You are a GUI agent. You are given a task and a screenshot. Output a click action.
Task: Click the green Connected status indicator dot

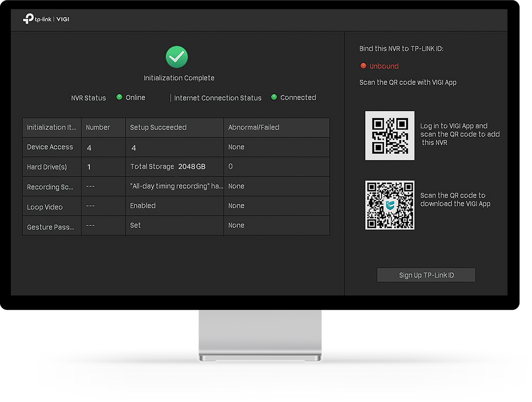click(274, 97)
